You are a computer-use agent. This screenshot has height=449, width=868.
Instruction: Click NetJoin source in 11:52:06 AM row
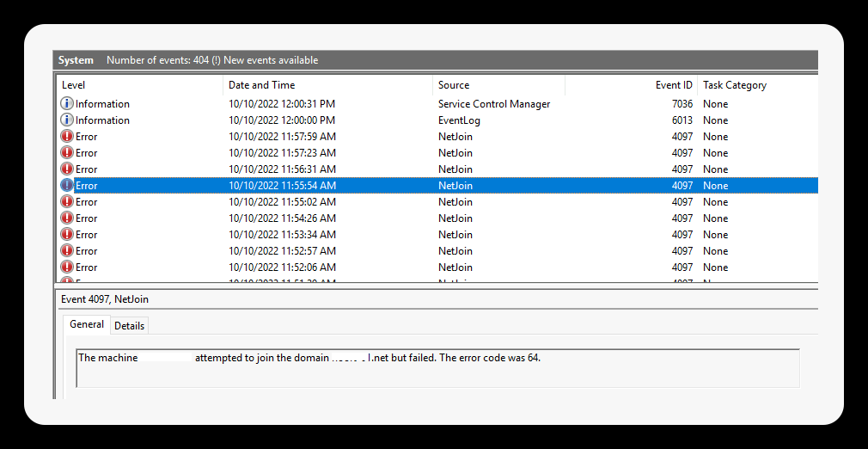tap(455, 268)
